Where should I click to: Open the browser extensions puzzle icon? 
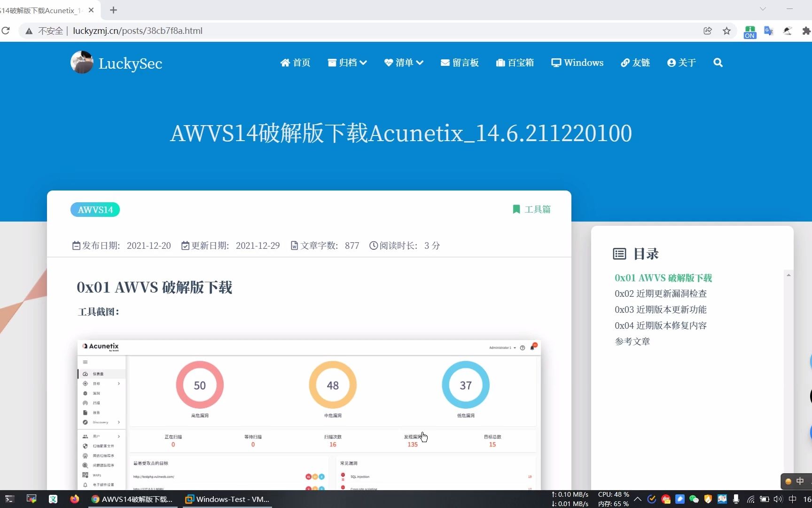805,31
